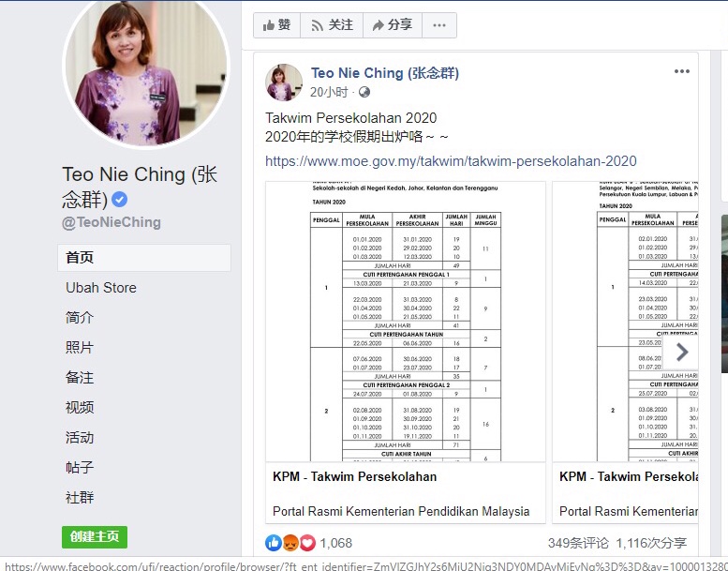The width and height of the screenshot is (728, 571).
Task: Click the blue verified badge icon
Action: pos(119,200)
